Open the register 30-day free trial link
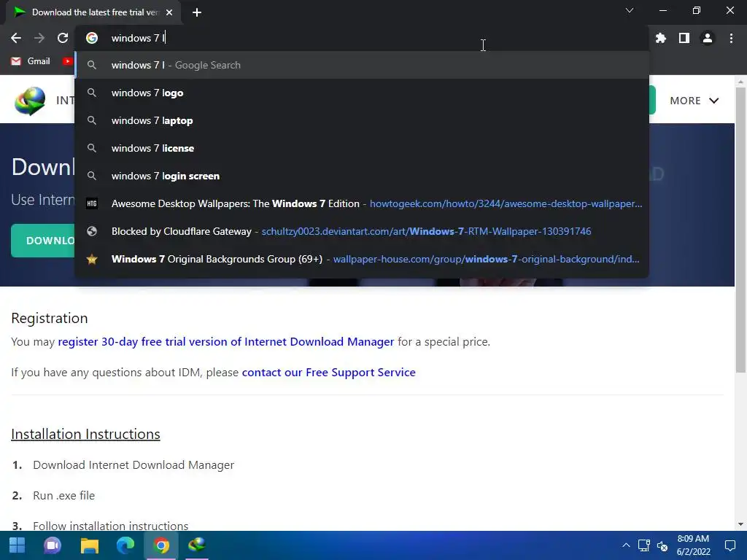 click(226, 341)
